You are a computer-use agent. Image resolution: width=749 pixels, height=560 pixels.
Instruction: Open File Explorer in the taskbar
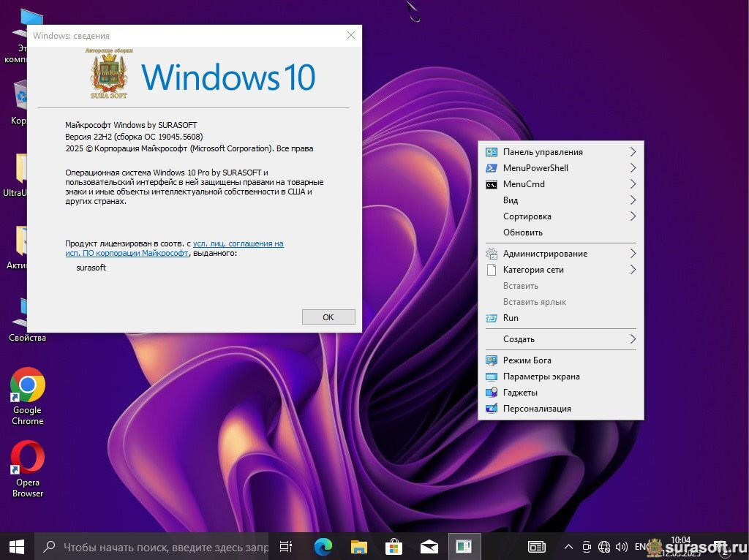point(358,546)
